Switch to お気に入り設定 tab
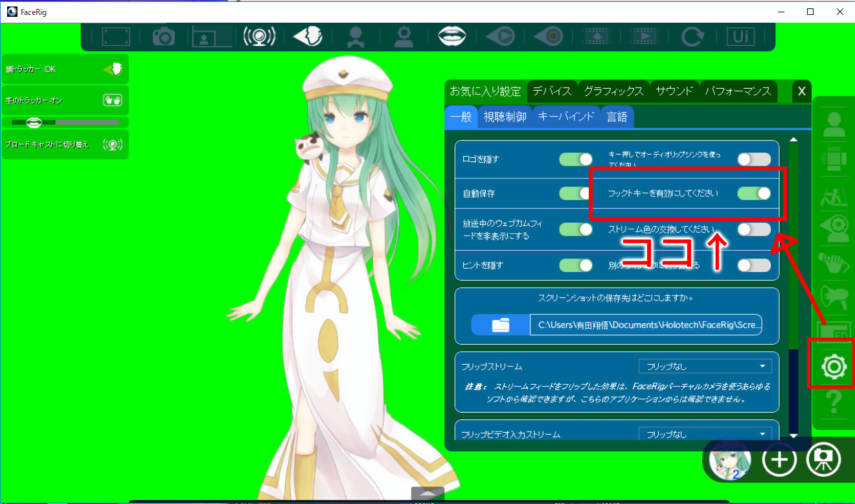This screenshot has height=504, width=855. tap(486, 91)
